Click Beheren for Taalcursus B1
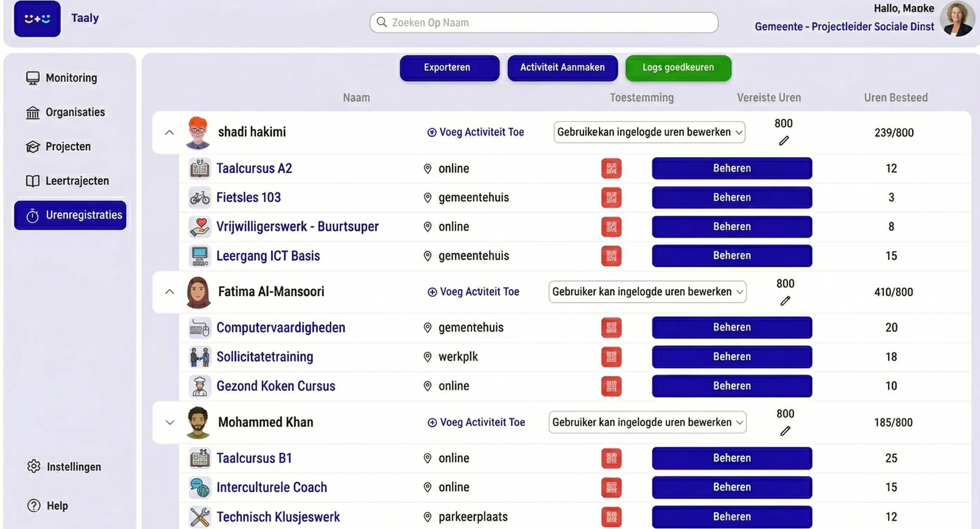980x529 pixels. 732,458
